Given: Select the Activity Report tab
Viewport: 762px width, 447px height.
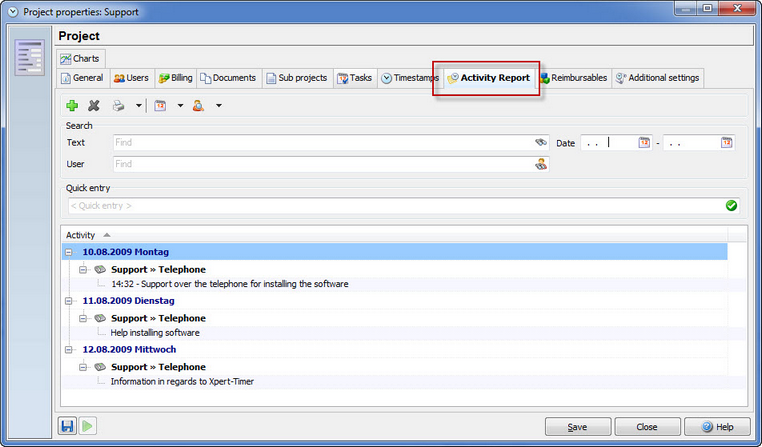Looking at the screenshot, I should [489, 78].
